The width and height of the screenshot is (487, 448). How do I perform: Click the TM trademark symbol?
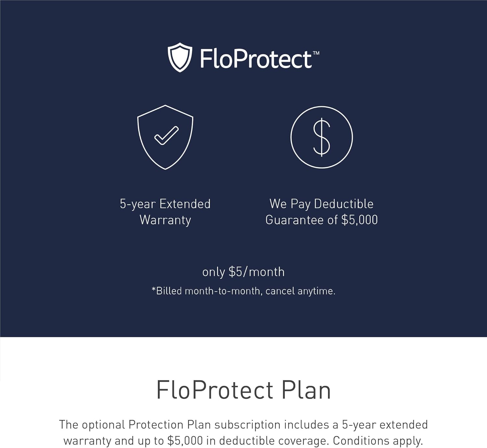[x=316, y=53]
